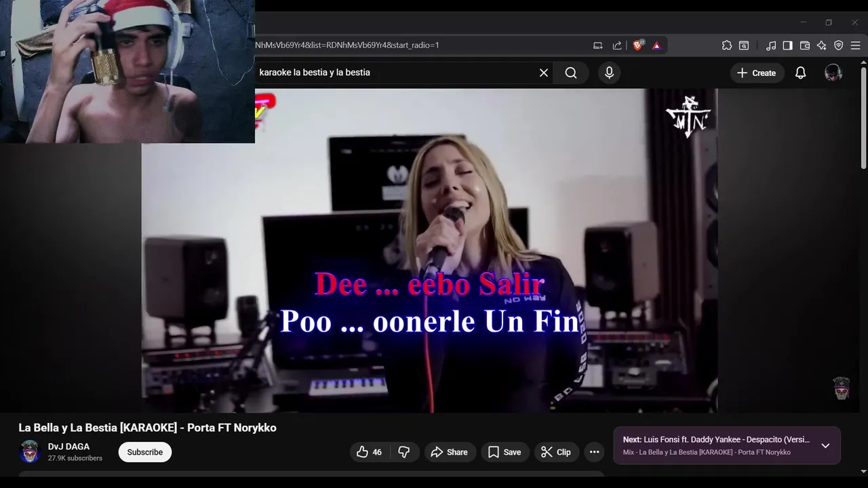Image resolution: width=868 pixels, height=488 pixels.
Task: Click the Brave VPN shield icon
Action: coord(839,45)
